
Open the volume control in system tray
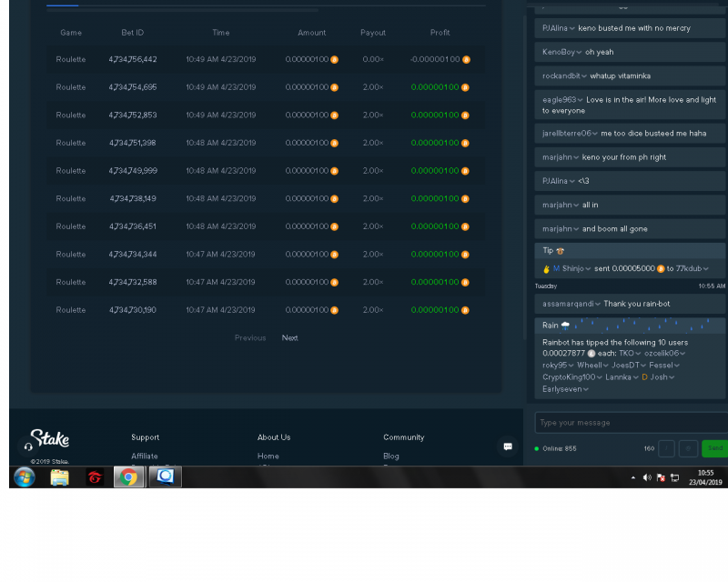click(x=647, y=477)
